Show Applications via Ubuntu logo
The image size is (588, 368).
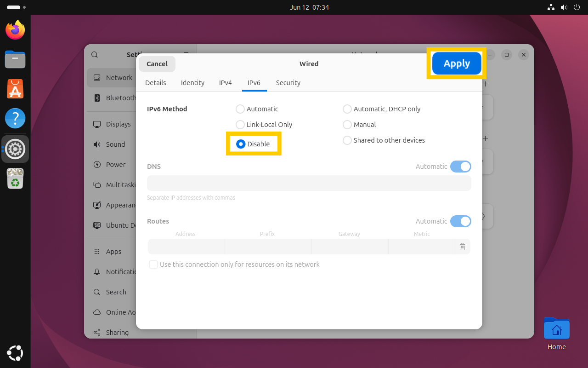[x=15, y=353]
